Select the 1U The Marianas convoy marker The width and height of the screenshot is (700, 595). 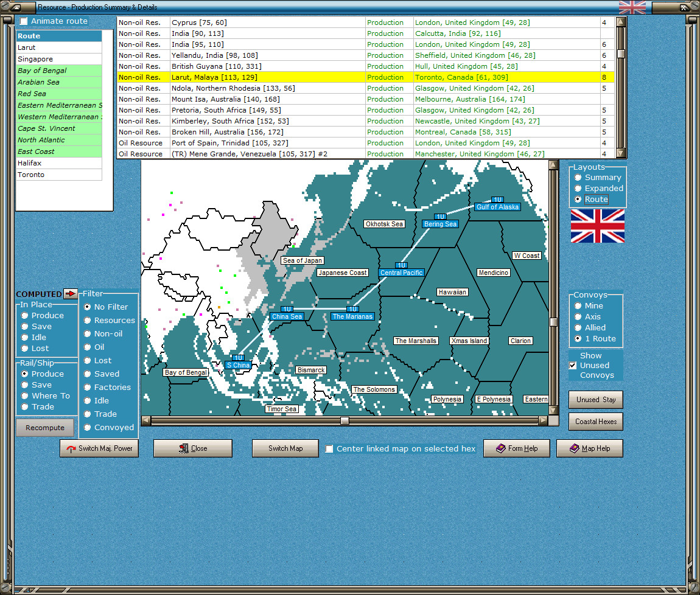coord(352,313)
